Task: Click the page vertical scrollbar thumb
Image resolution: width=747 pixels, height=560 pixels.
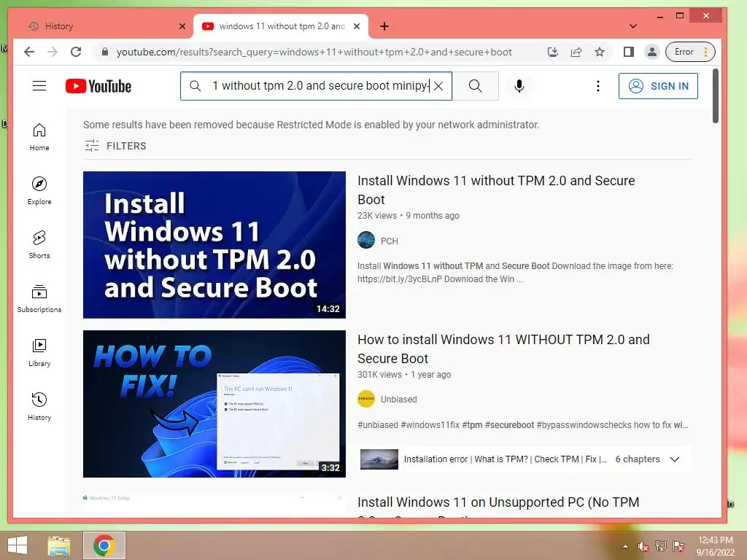Action: pyautogui.click(x=715, y=96)
